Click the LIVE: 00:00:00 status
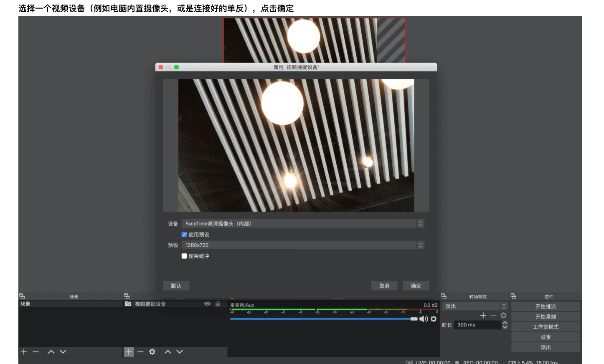 [433, 362]
